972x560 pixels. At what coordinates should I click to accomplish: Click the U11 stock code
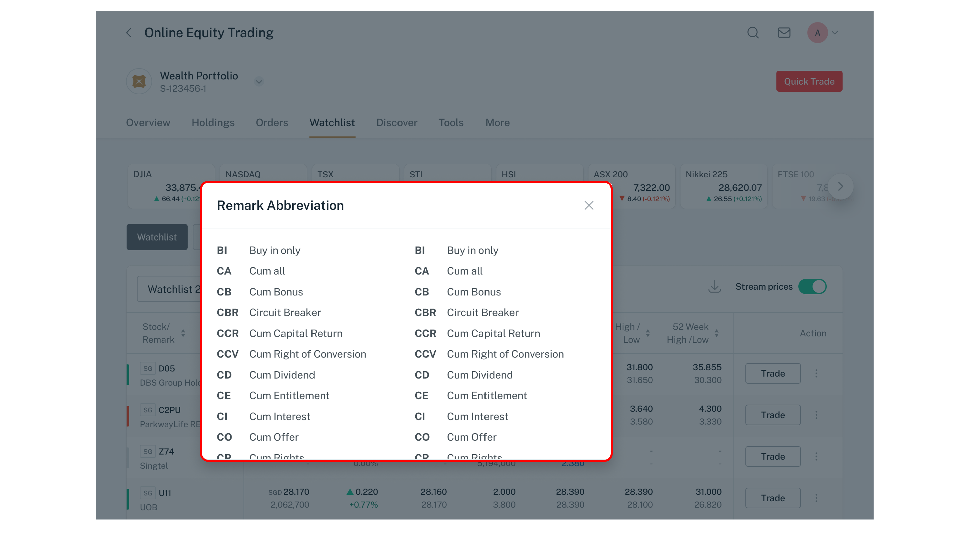click(x=164, y=493)
